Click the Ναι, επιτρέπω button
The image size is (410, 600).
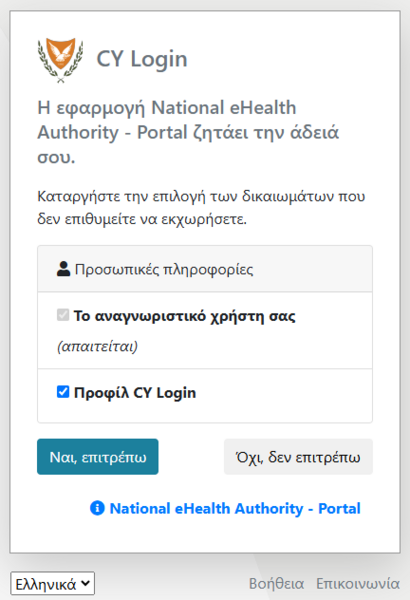point(98,457)
